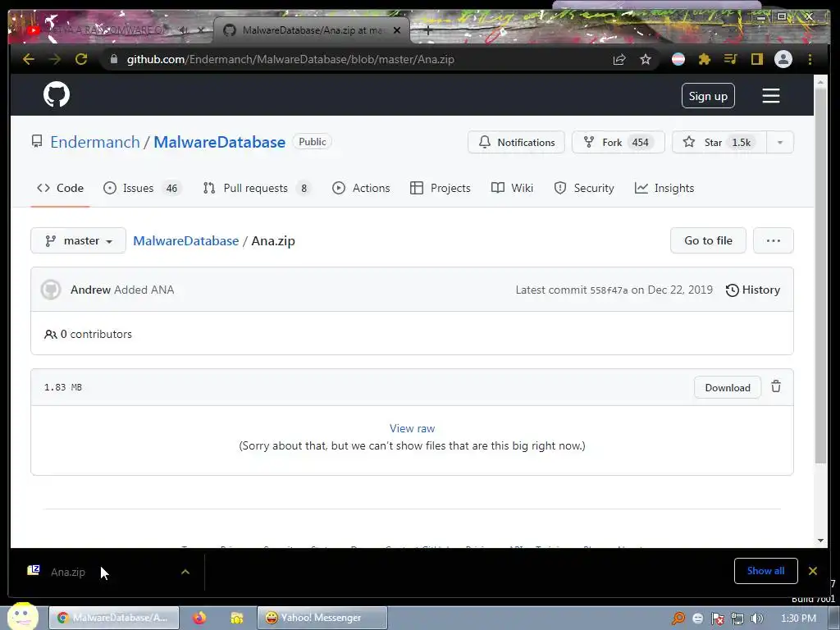Click Andrew's avatar in commit row
The height and width of the screenshot is (630, 840).
[x=51, y=290]
